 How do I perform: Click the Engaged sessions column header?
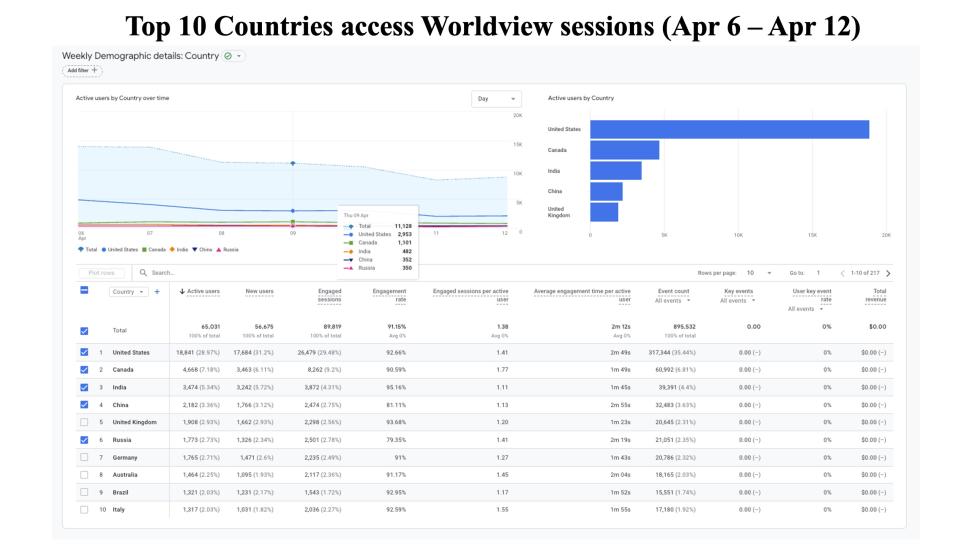tap(329, 295)
